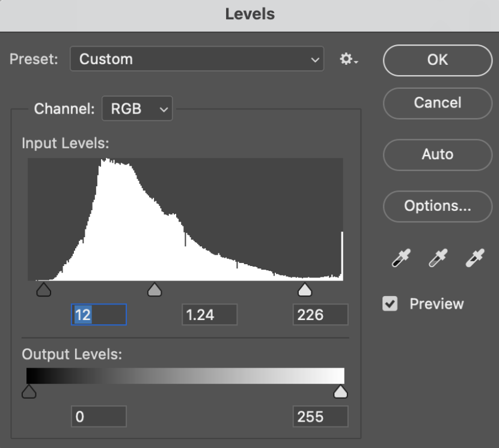
Task: Click the output levels field showing 255
Action: coord(320,416)
